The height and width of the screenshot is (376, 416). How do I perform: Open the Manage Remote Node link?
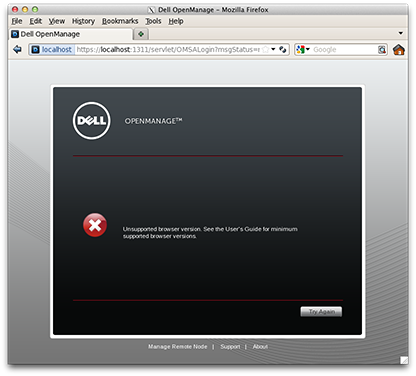click(x=178, y=347)
